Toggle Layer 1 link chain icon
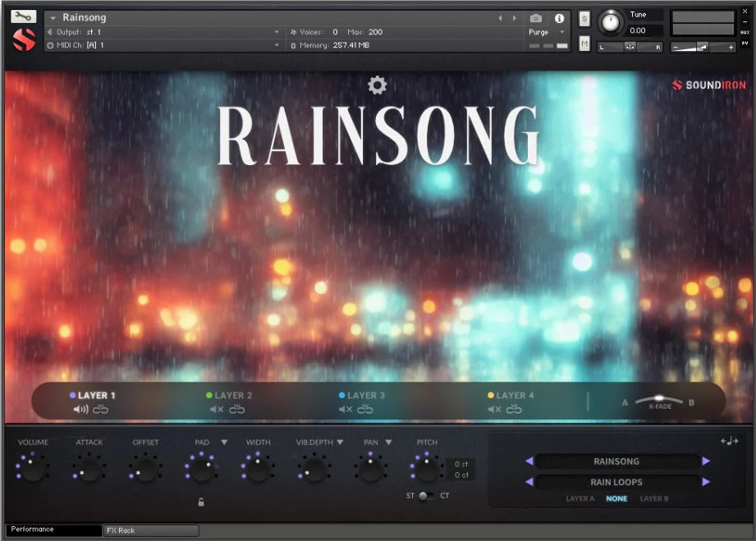This screenshot has width=756, height=541. (x=100, y=410)
